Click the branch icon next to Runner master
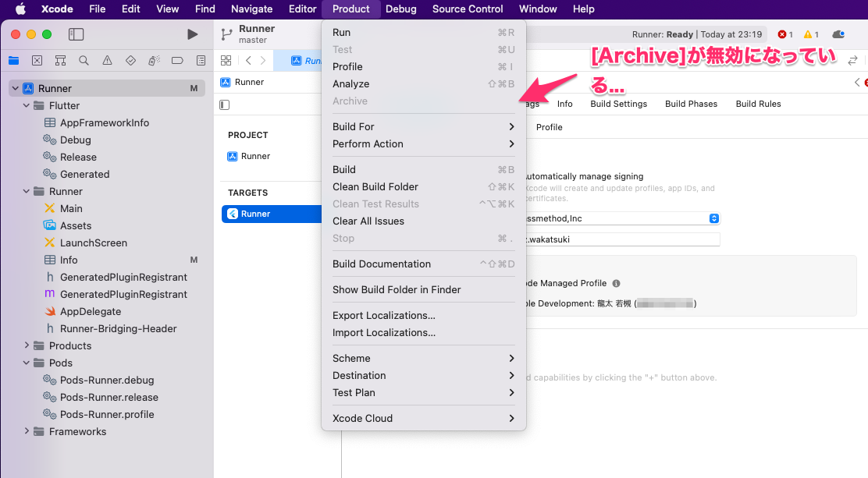868x478 pixels. (x=226, y=34)
